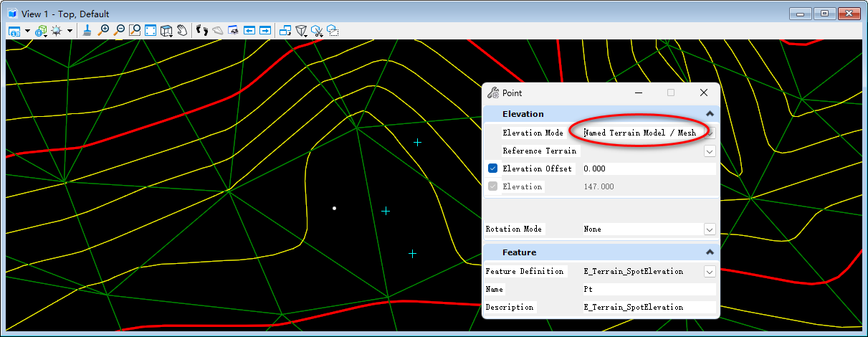Screen dimensions: 868x337
Task: Click the Description field
Action: point(648,307)
